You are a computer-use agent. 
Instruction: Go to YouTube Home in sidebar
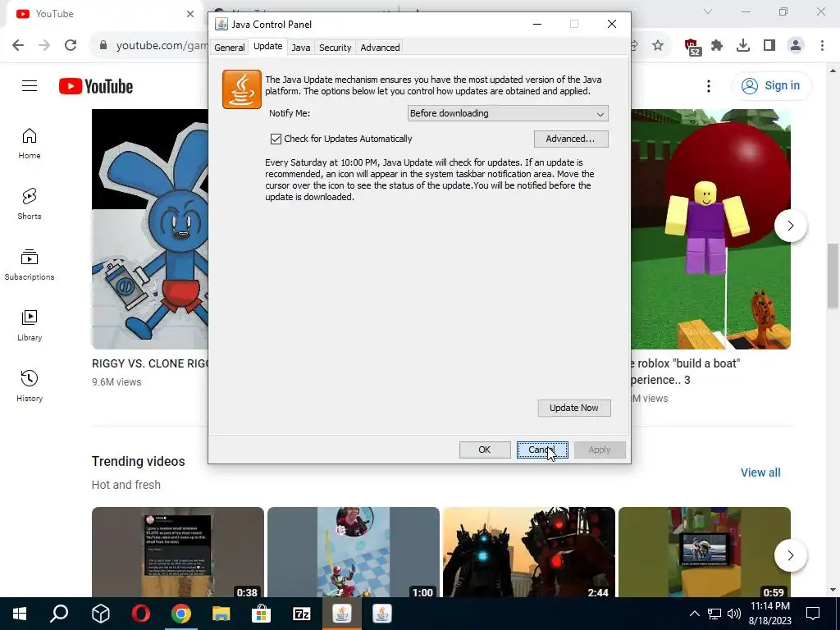pos(30,144)
